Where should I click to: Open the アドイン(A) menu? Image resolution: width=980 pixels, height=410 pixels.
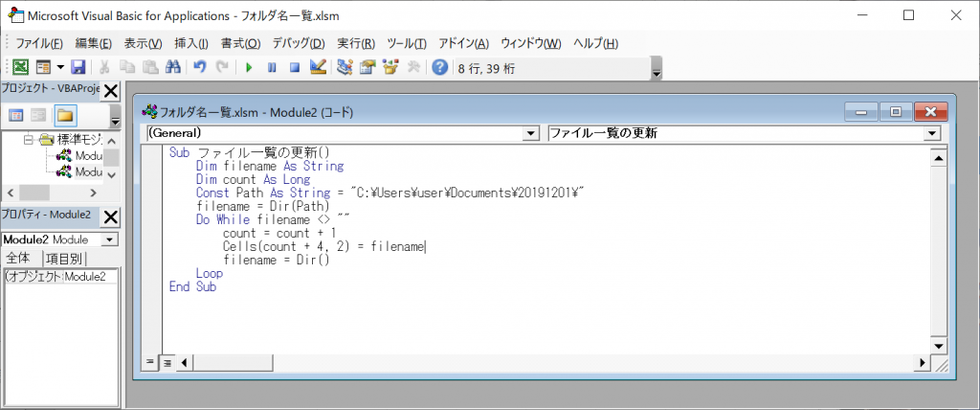point(463,44)
